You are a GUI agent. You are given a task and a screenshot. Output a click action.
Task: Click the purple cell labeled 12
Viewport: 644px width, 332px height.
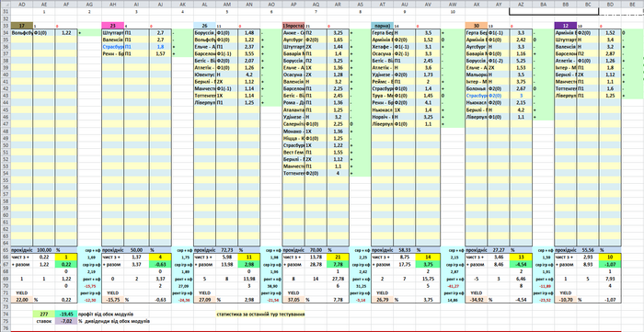[x=566, y=26]
